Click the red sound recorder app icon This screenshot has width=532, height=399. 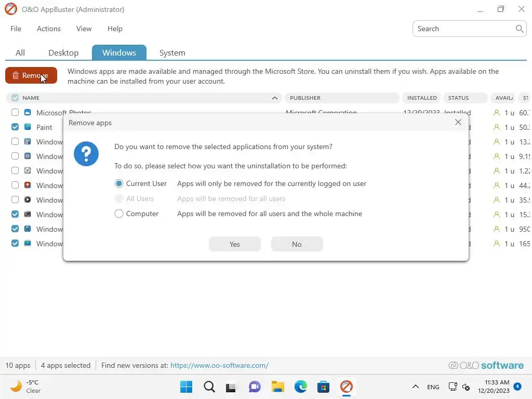click(28, 185)
